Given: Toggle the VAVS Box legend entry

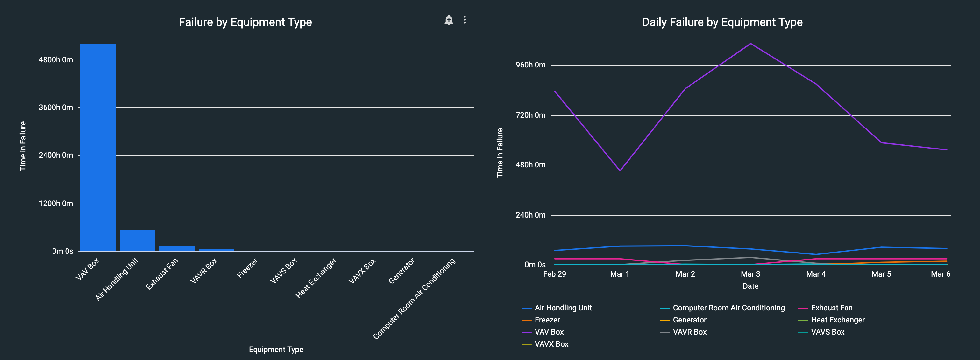Looking at the screenshot, I should pyautogui.click(x=827, y=332).
